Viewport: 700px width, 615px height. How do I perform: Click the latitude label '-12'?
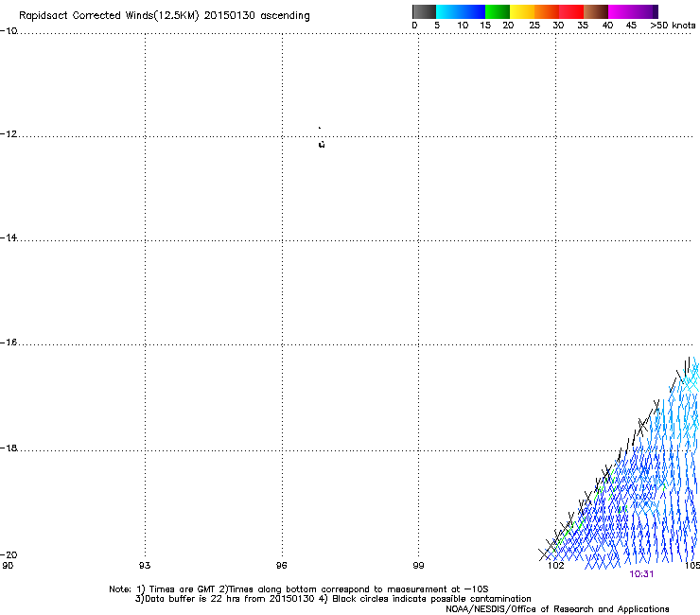point(9,134)
